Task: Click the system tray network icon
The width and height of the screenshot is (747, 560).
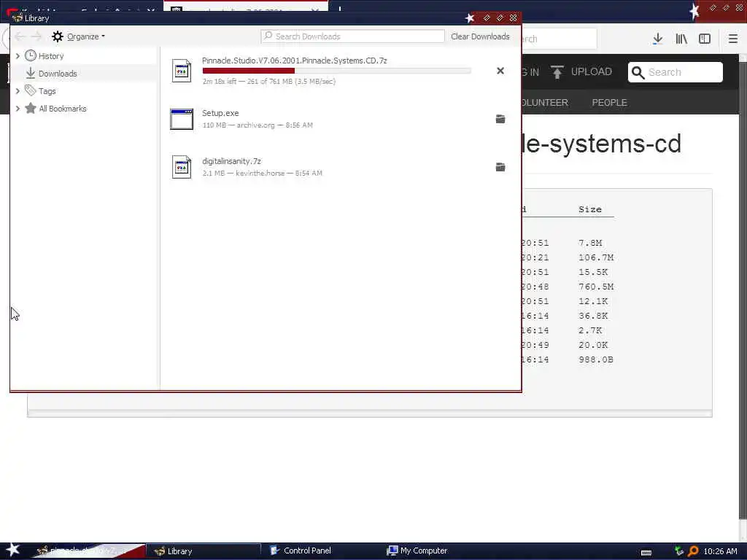Action: click(x=679, y=551)
